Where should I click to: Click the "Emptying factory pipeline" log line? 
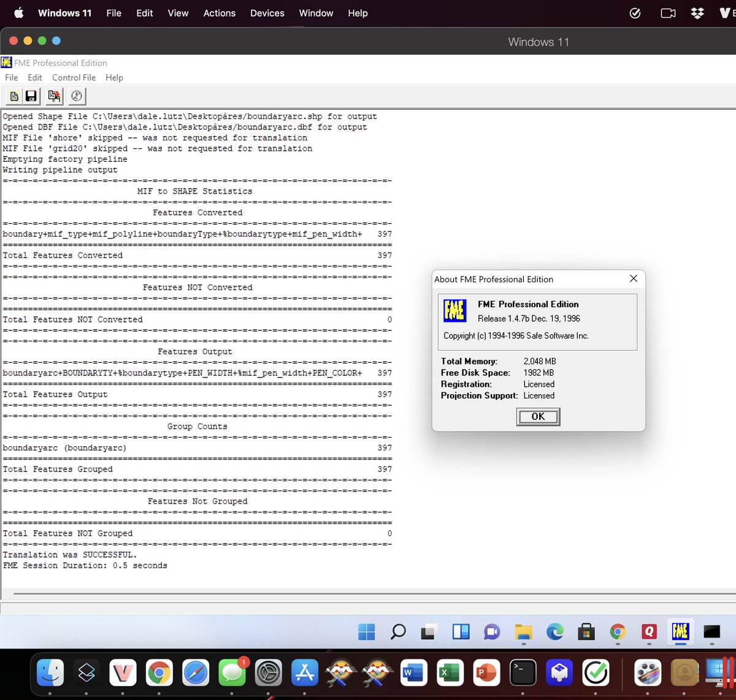click(x=65, y=159)
